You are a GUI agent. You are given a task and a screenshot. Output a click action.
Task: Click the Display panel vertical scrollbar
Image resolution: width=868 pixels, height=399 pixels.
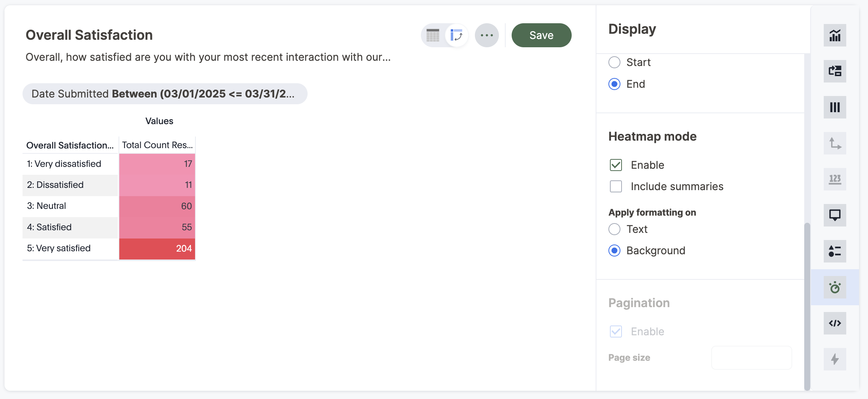point(807,307)
